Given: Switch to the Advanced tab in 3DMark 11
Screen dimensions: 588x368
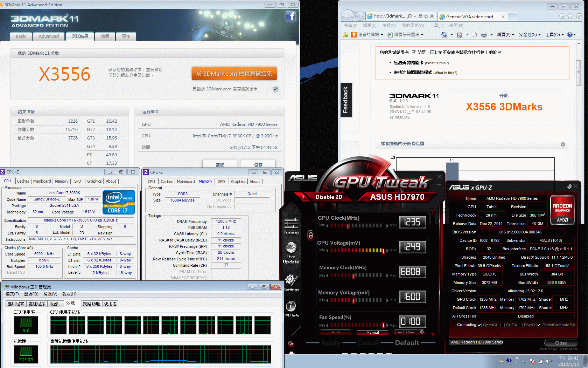Looking at the screenshot, I should click(49, 36).
